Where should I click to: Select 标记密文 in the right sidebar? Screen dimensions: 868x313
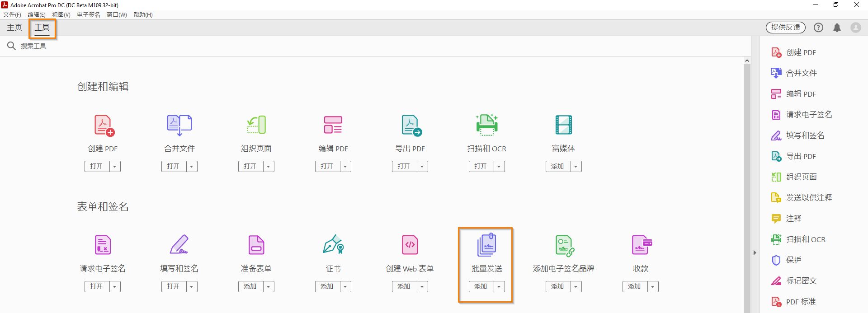793,281
